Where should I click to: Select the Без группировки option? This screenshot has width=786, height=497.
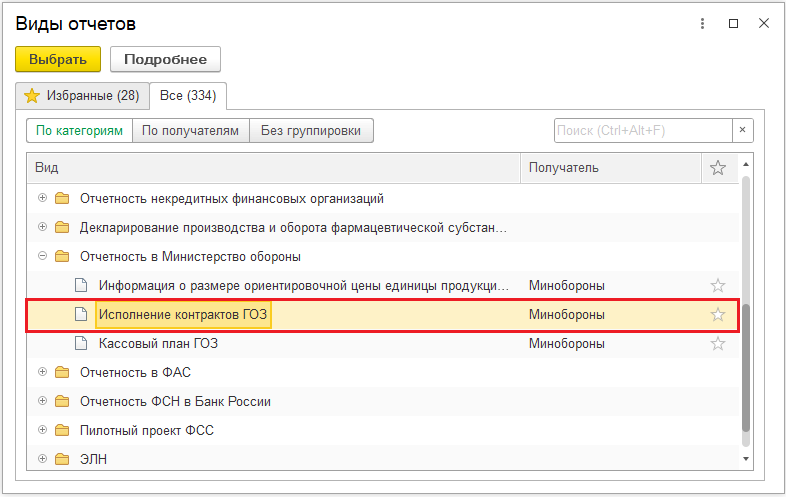pos(311,131)
